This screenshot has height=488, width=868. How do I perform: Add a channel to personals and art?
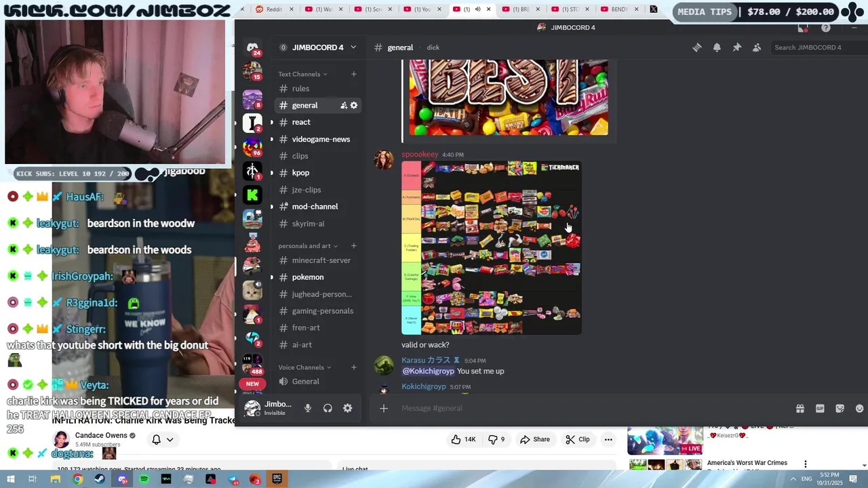coord(353,246)
